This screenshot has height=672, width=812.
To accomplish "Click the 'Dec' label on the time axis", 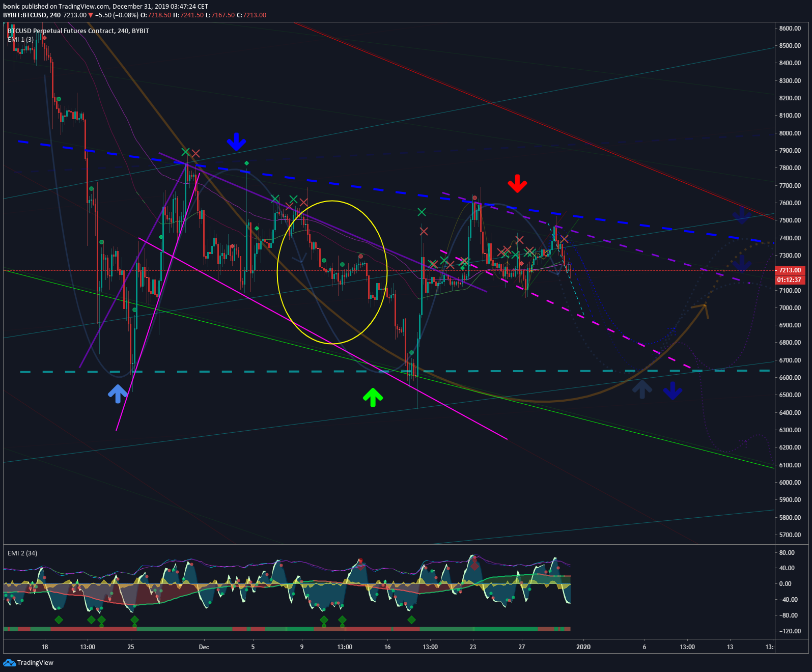I will click(204, 647).
